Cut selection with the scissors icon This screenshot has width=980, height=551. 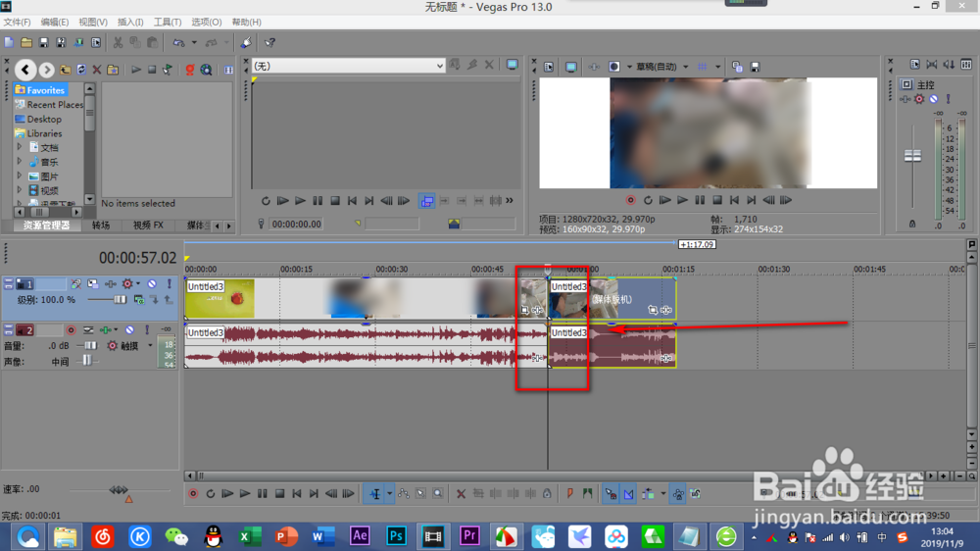coord(118,42)
